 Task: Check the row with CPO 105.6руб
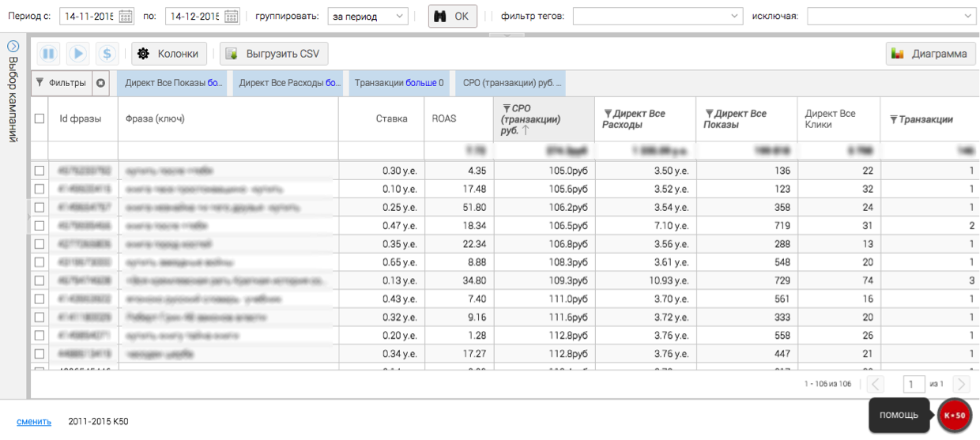(x=40, y=190)
